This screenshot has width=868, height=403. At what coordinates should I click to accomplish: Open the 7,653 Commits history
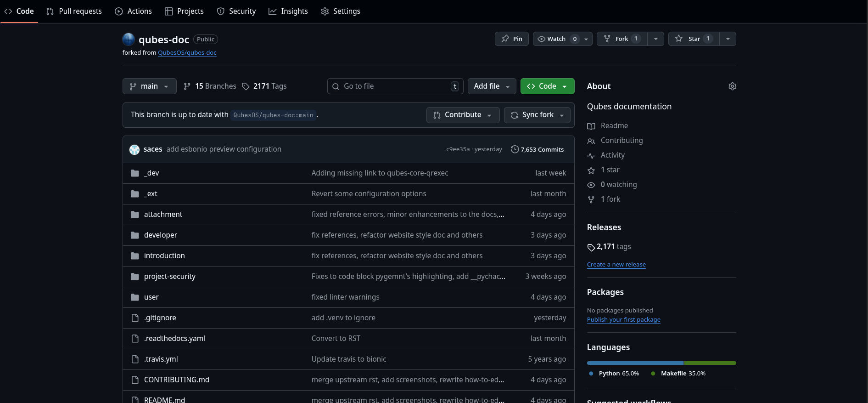[537, 149]
